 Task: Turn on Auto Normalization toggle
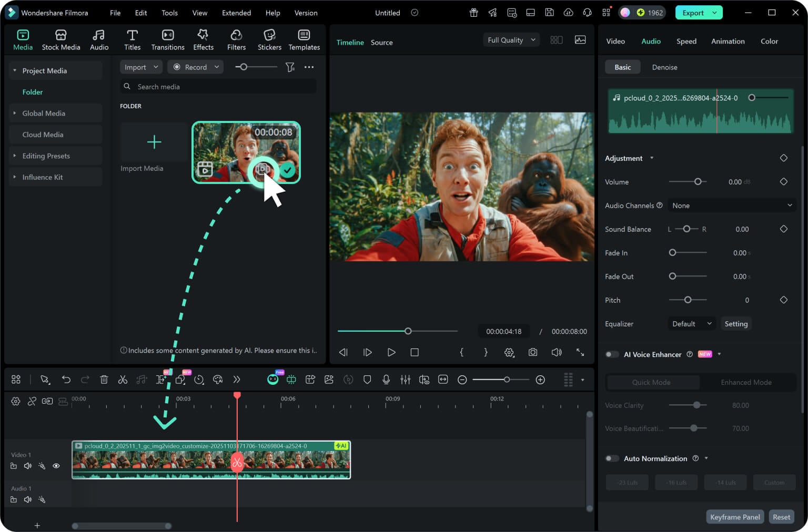612,458
